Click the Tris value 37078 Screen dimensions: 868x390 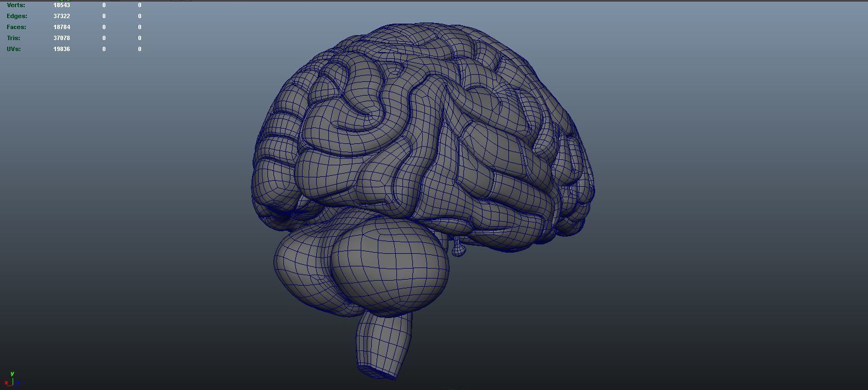tap(61, 38)
